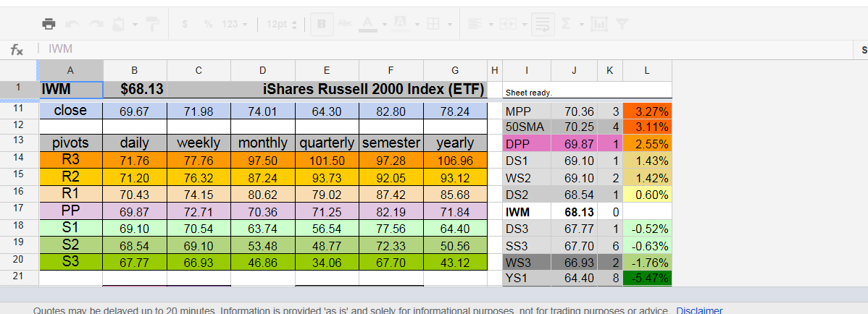Click the R3 pivot label cell
The width and height of the screenshot is (868, 314).
coord(71,161)
